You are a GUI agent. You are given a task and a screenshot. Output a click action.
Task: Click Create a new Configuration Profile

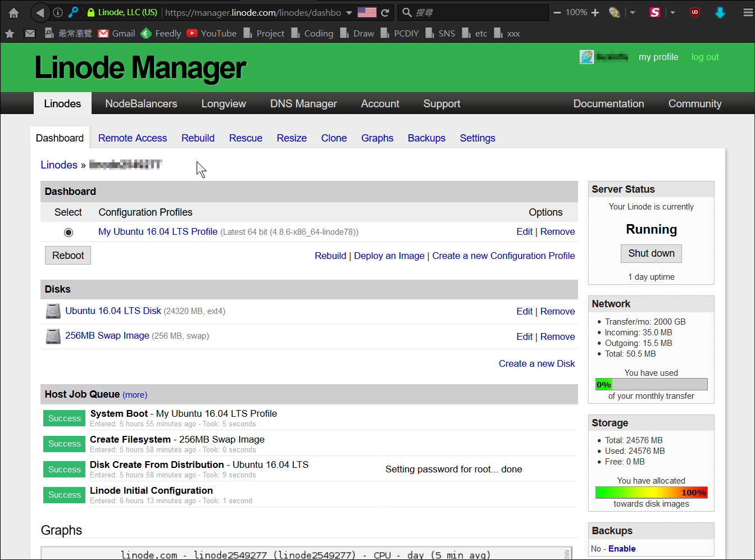click(x=503, y=256)
